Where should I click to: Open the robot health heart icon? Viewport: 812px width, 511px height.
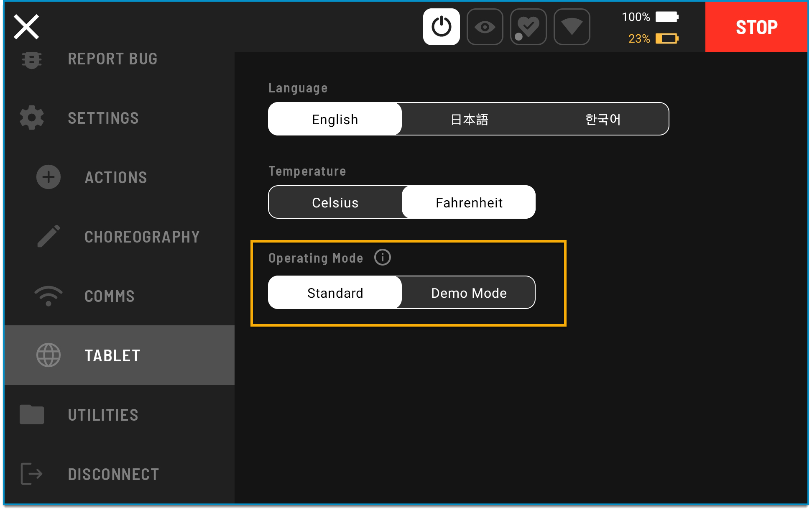point(528,27)
